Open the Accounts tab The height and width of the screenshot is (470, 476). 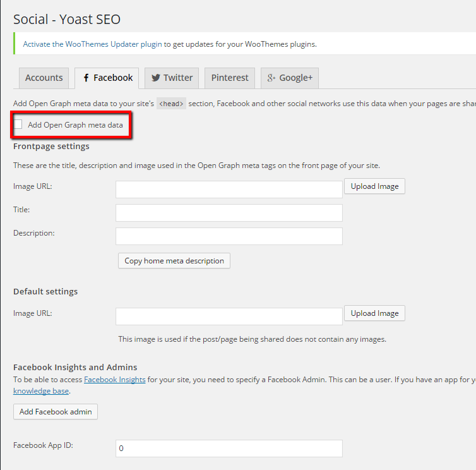[x=44, y=78]
